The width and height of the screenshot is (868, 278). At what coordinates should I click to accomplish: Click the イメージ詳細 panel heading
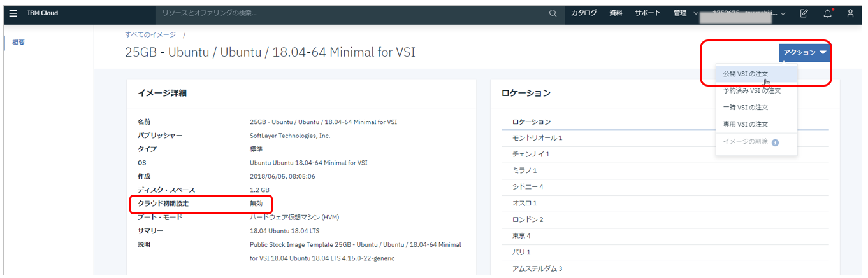[x=162, y=94]
